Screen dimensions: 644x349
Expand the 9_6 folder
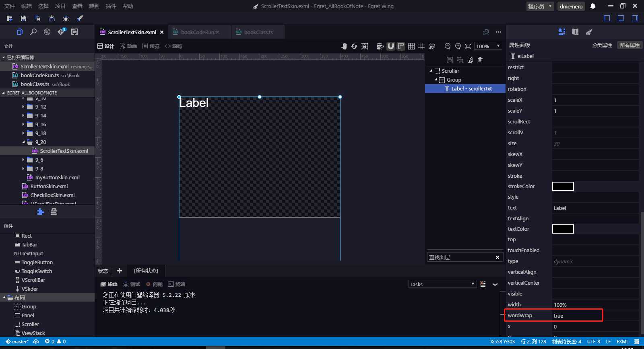(x=23, y=160)
